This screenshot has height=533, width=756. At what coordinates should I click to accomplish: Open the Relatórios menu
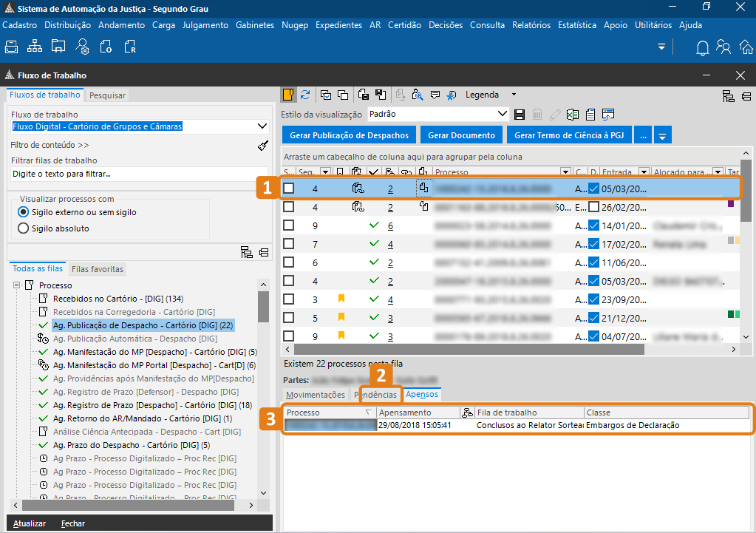531,25
